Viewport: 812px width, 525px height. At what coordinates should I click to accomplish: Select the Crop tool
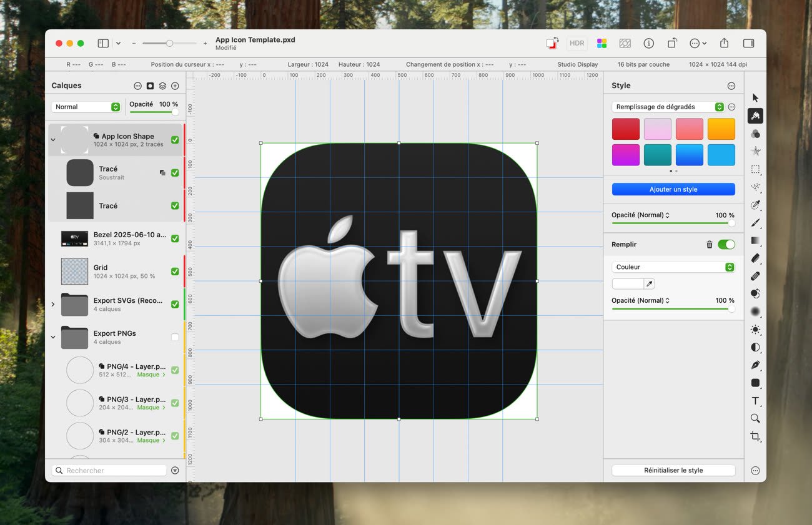coord(755,436)
